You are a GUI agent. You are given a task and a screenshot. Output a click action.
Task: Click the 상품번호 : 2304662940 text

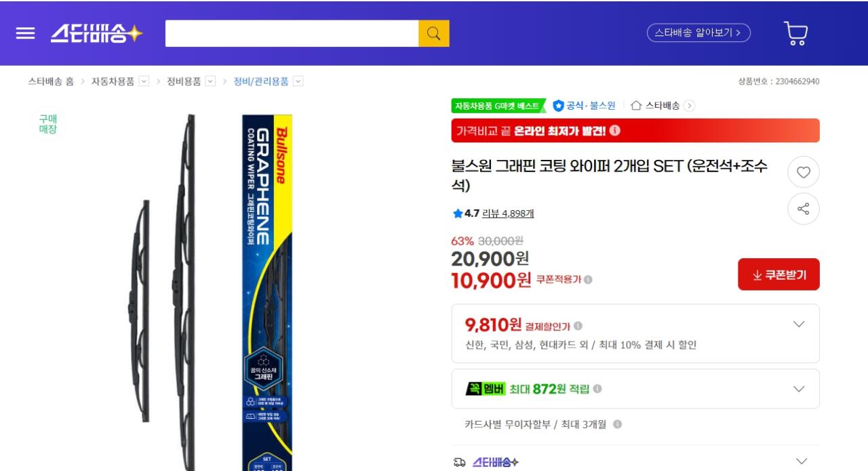pyautogui.click(x=778, y=81)
